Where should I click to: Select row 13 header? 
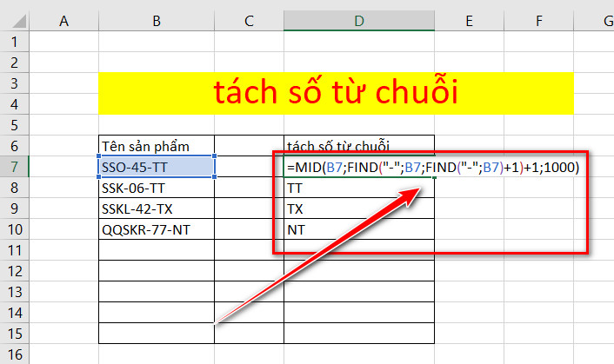coord(15,292)
